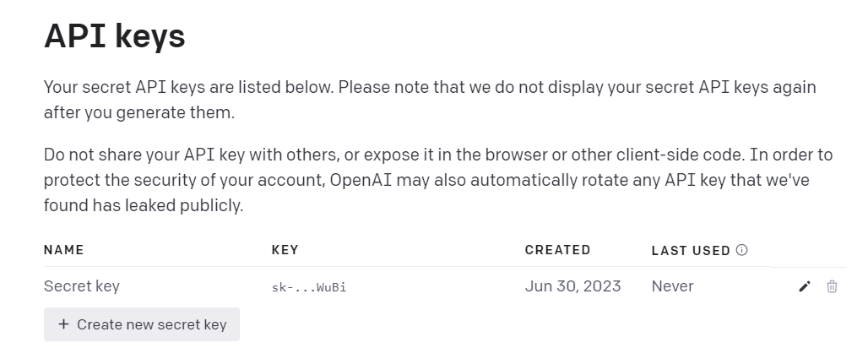
Task: Click the pencil edit icon for Secret key
Action: coord(804,286)
